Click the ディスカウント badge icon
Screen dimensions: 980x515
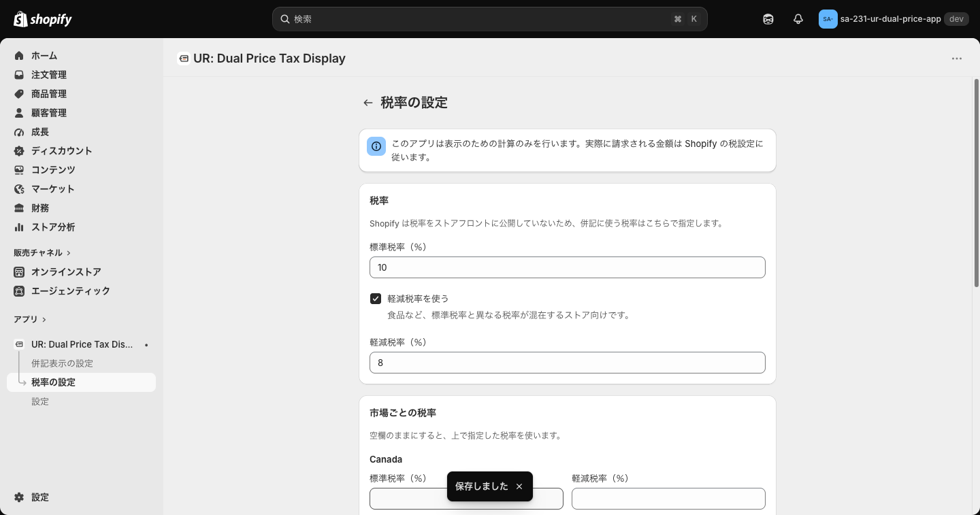[x=19, y=151]
